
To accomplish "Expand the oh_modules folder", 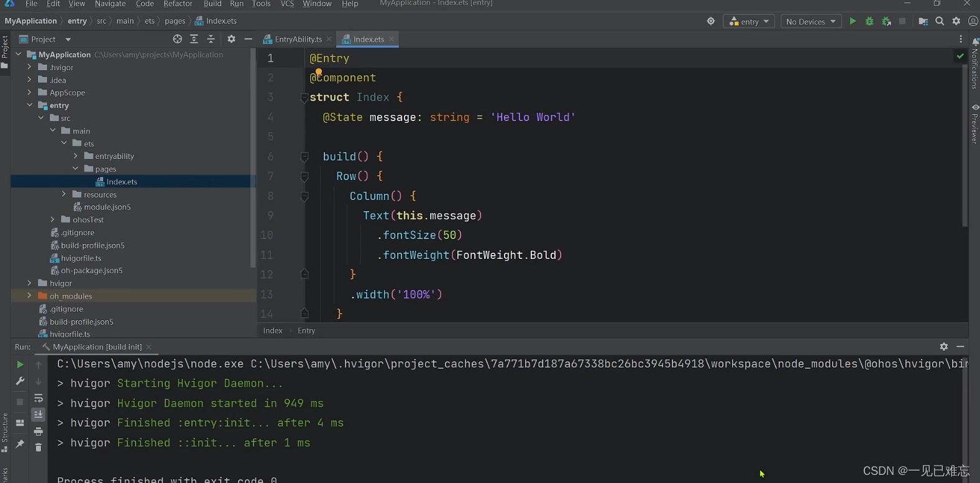I will [x=29, y=296].
